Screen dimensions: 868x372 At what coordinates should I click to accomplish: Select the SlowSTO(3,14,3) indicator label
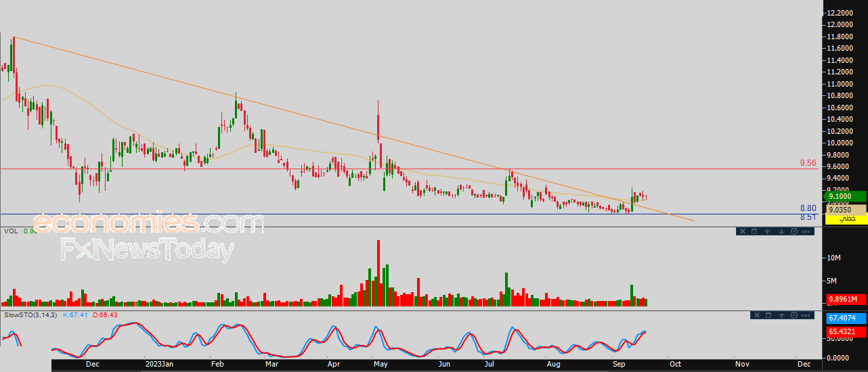coord(30,315)
